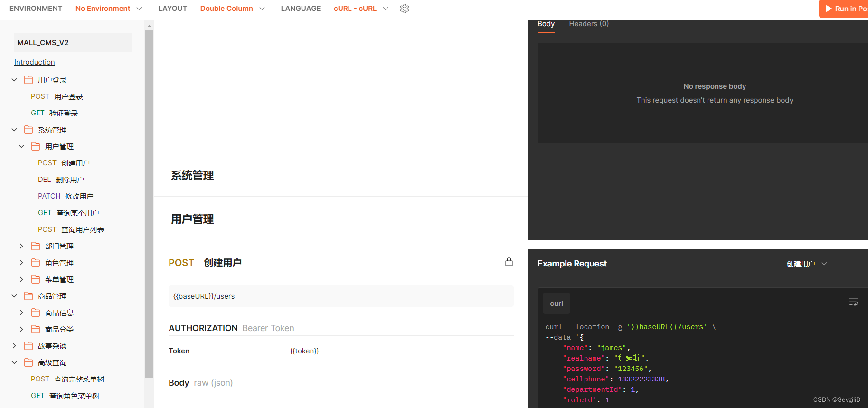This screenshot has width=868, height=408.
Task: Click the Run in Postman button
Action: pyautogui.click(x=844, y=9)
